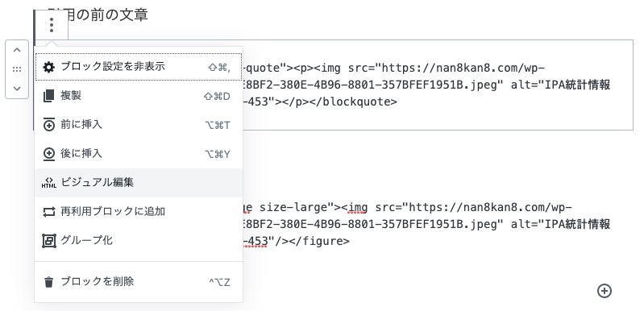Click the gear icon for block settings
This screenshot has width=644, height=311.
pyautogui.click(x=49, y=67)
